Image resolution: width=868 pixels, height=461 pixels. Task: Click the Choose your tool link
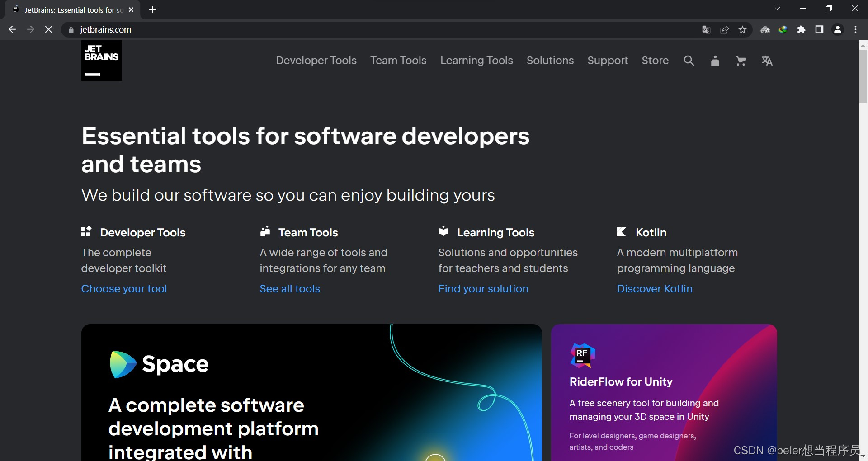coord(124,289)
